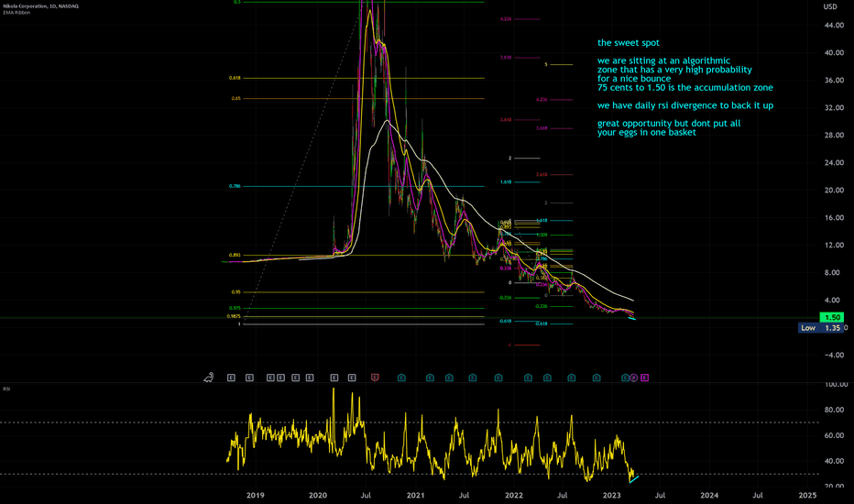The width and height of the screenshot is (854, 504).
Task: Select the EMA Ribbon indicator label
Action: (16, 12)
